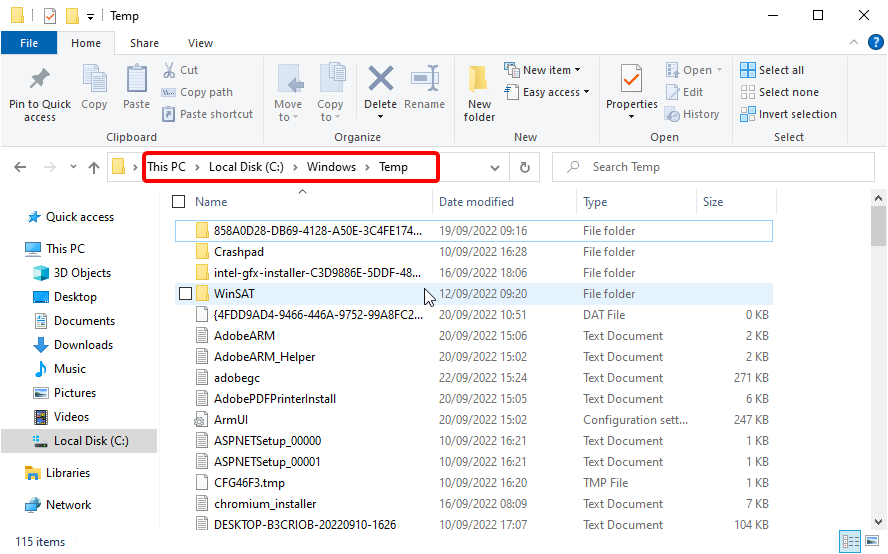
Task: Switch to the View tab
Action: (200, 43)
